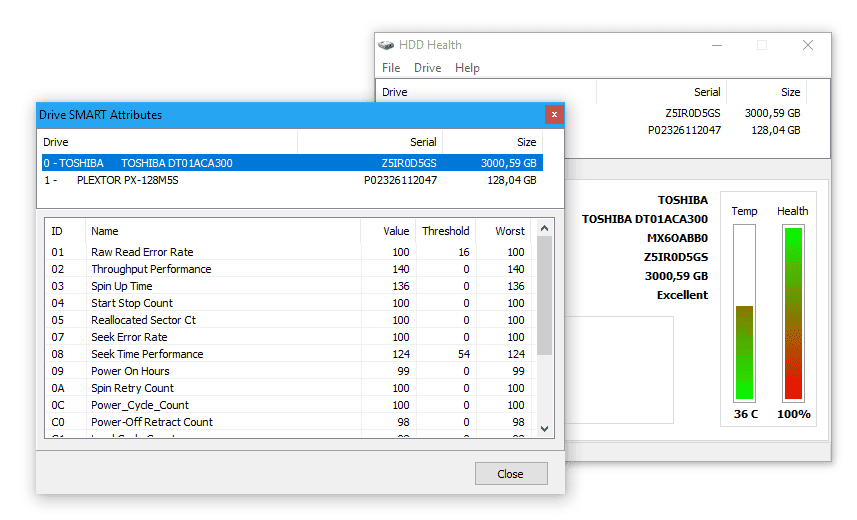This screenshot has width=857, height=520.
Task: Click serial P02326112047 in HDD Health drive list
Action: point(684,130)
